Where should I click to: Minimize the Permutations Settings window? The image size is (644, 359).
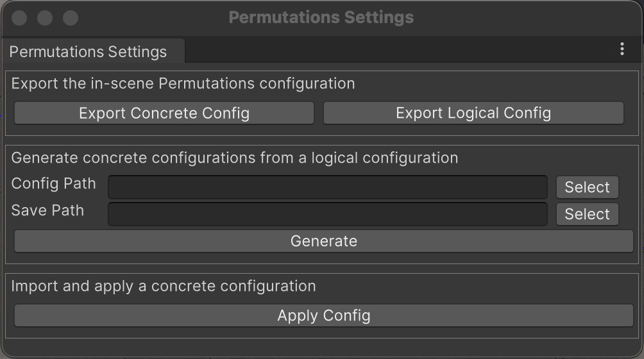(x=45, y=18)
